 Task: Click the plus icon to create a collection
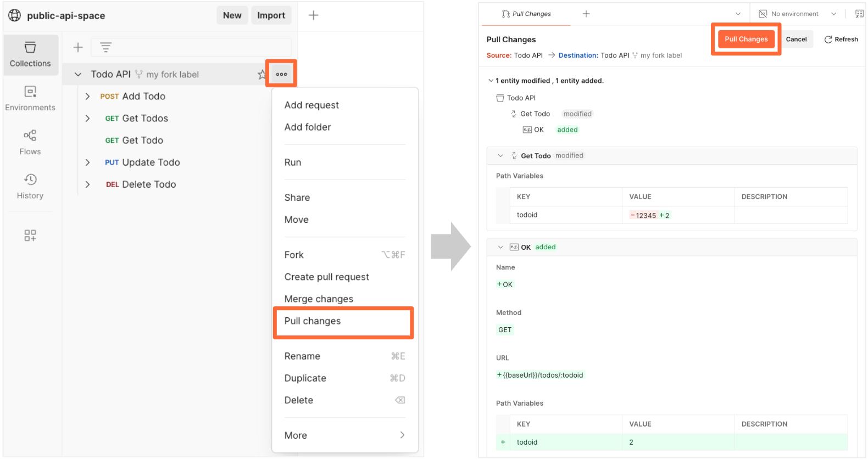(78, 48)
